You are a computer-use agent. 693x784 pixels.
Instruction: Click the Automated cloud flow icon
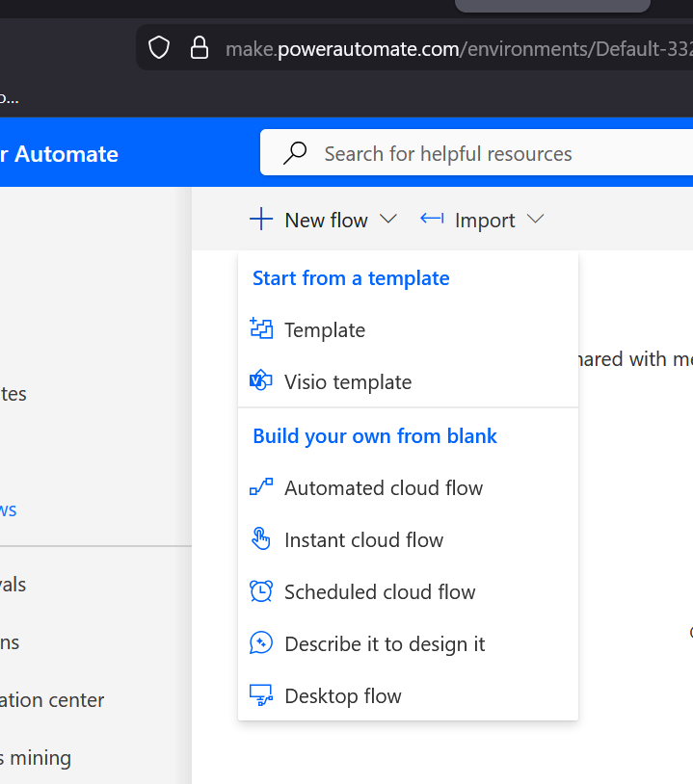261,487
